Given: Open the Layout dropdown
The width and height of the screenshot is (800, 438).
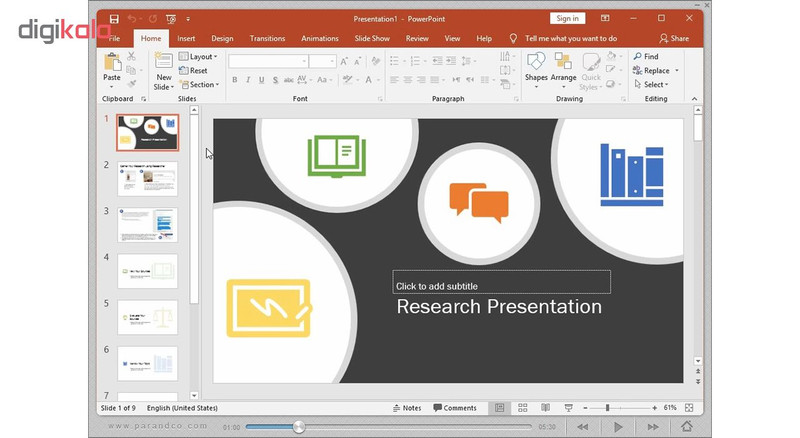Looking at the screenshot, I should coord(198,57).
